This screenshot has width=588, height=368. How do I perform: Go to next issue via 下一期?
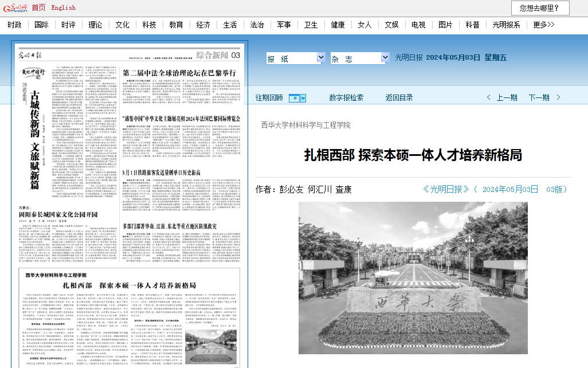(x=539, y=98)
